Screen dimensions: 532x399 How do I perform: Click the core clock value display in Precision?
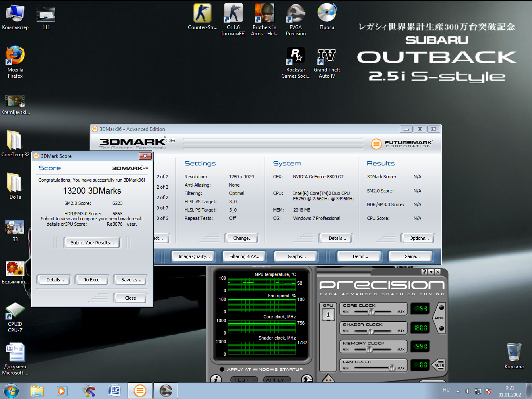(x=419, y=308)
